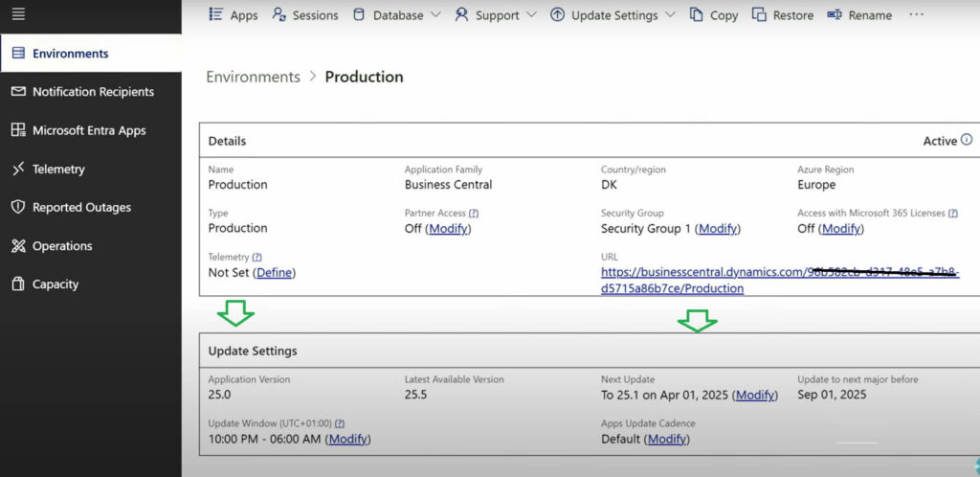Click the Copy toolbar label

[x=724, y=15]
